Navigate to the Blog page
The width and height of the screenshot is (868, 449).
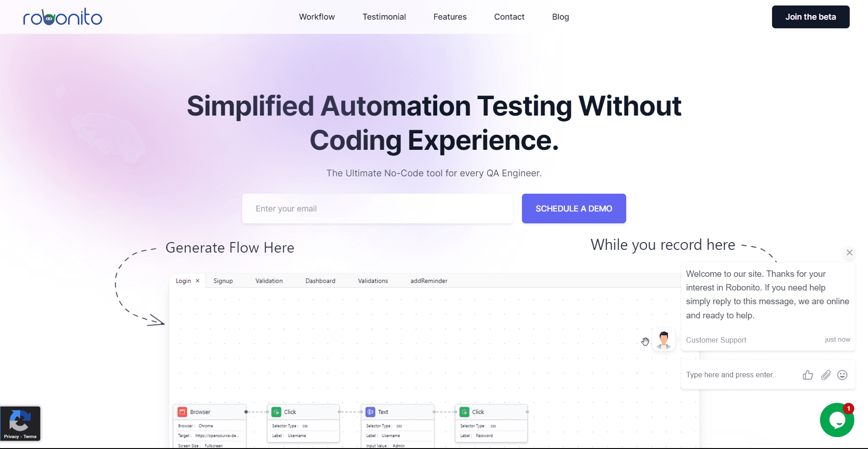560,17
